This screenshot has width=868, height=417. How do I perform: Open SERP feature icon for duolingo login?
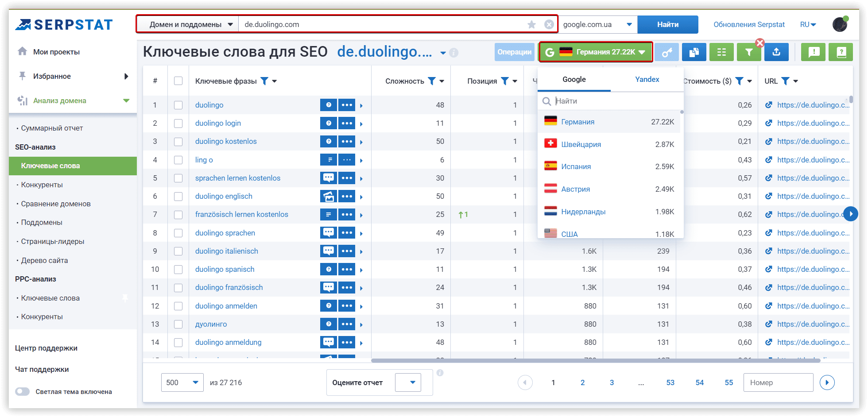[x=329, y=123]
